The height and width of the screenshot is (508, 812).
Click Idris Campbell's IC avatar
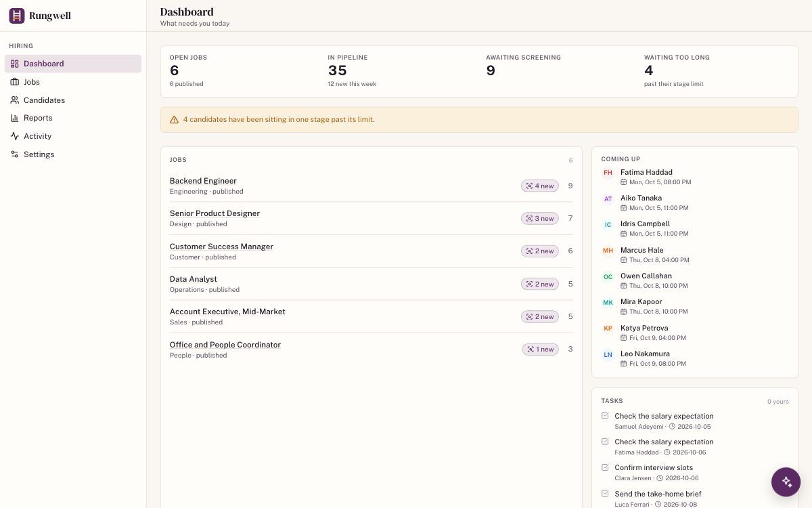click(608, 225)
